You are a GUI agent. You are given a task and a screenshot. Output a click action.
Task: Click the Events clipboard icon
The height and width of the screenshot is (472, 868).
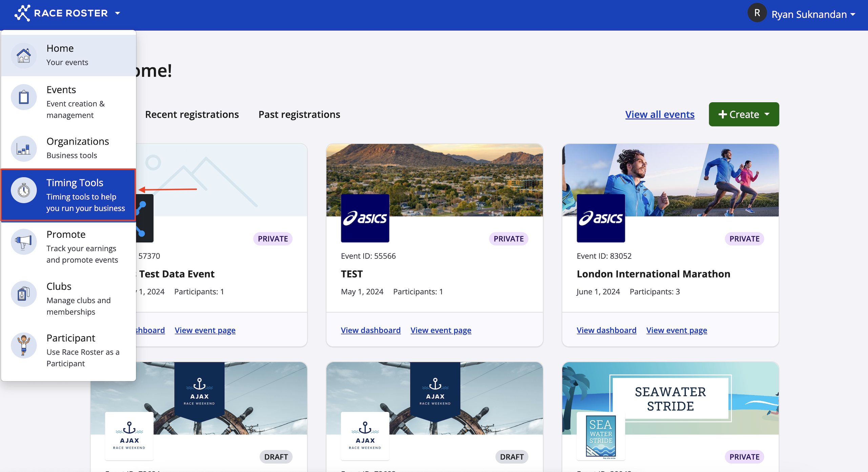pos(24,97)
